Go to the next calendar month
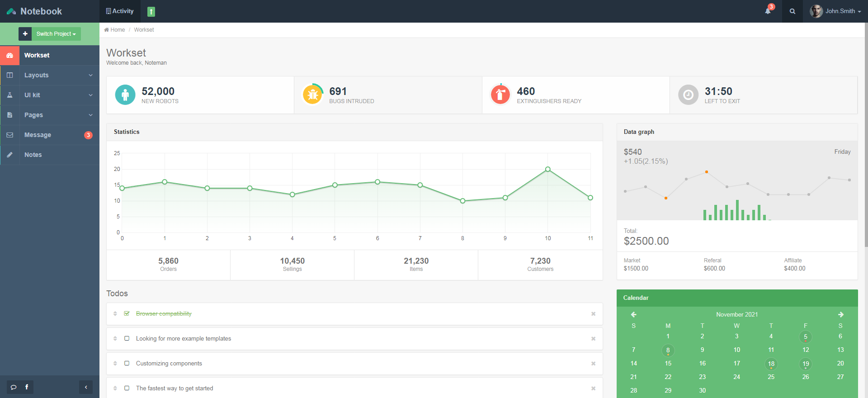 pos(840,314)
